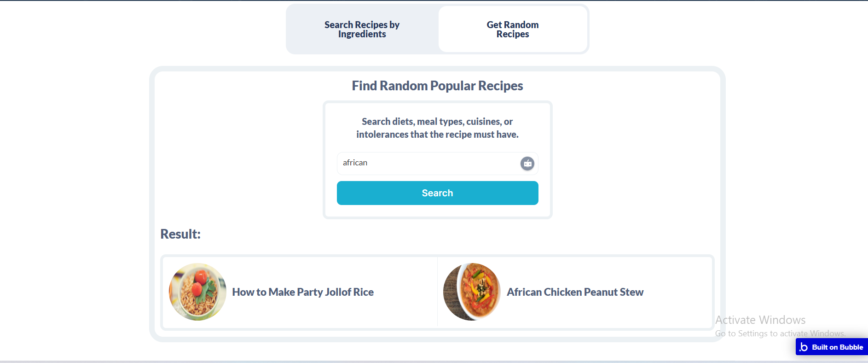Click the Activate Windows watermark title
Image resolution: width=868 pixels, height=363 pixels.
(760, 320)
